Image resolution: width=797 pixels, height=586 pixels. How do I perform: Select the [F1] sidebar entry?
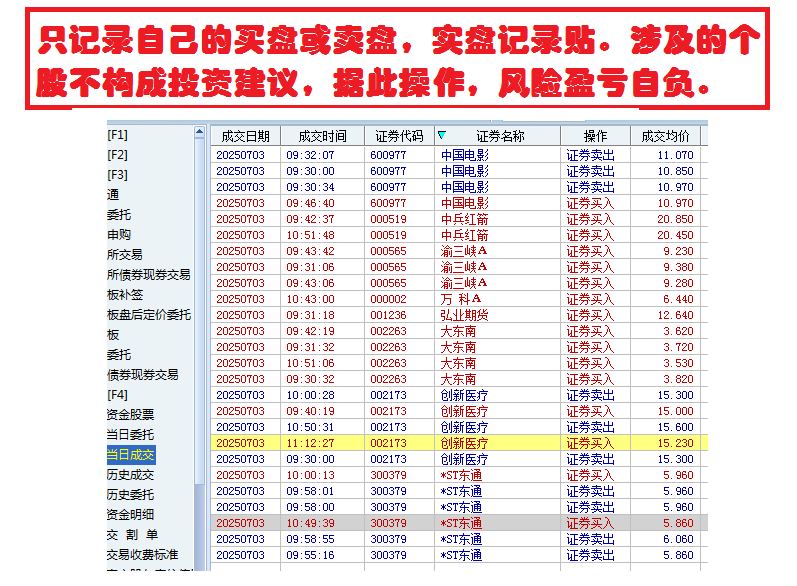coord(117,135)
